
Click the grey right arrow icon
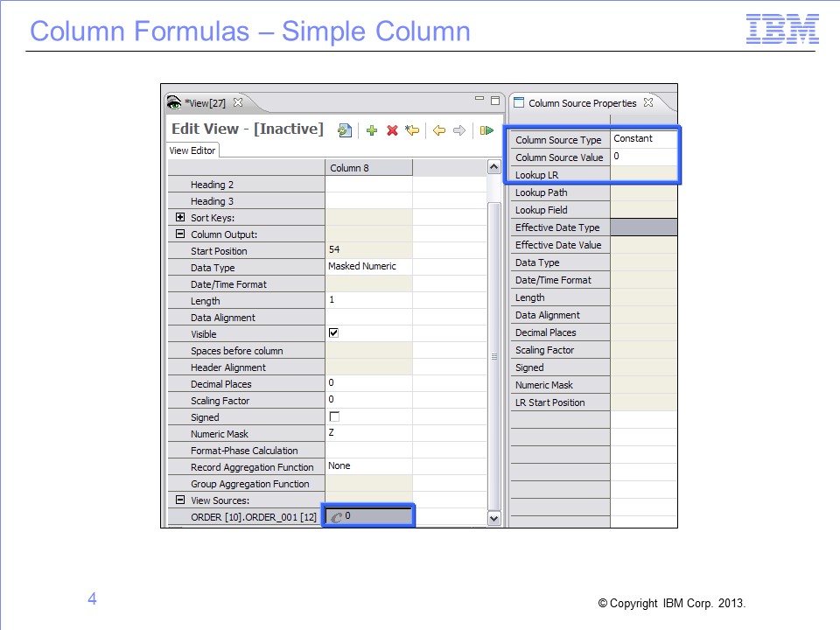(x=459, y=130)
